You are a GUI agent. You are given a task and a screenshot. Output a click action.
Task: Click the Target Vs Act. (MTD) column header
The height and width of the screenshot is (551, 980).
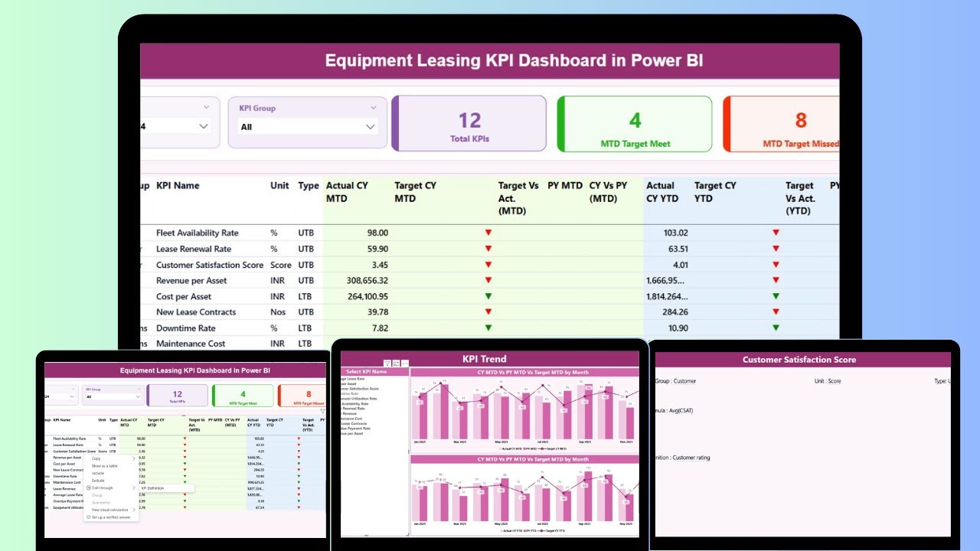click(x=518, y=198)
